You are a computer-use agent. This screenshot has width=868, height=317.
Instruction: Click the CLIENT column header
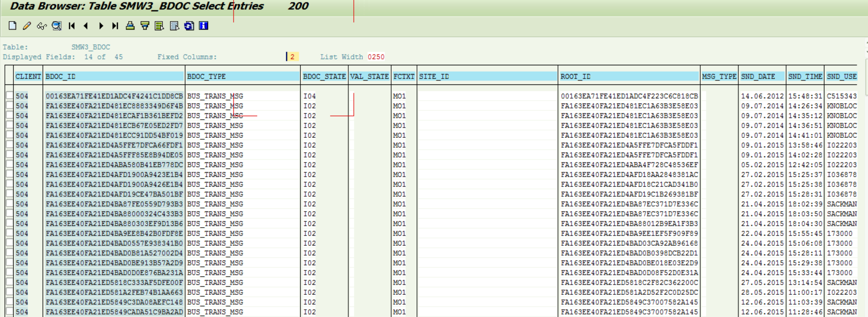(x=28, y=77)
